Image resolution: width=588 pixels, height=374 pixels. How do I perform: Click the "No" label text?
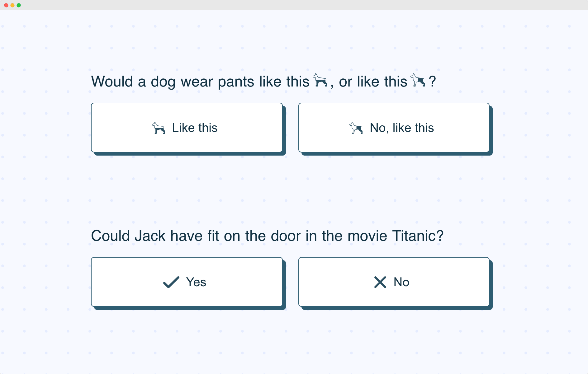click(401, 282)
